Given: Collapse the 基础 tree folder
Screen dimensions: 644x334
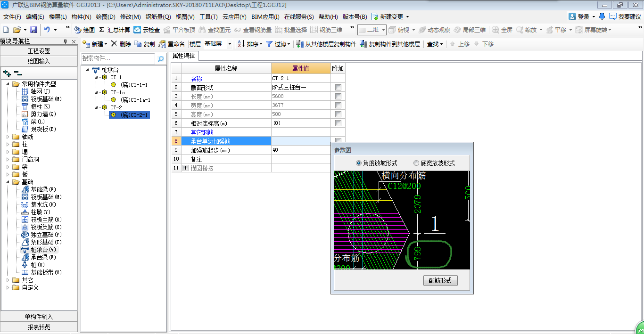Looking at the screenshot, I should click(x=8, y=182).
